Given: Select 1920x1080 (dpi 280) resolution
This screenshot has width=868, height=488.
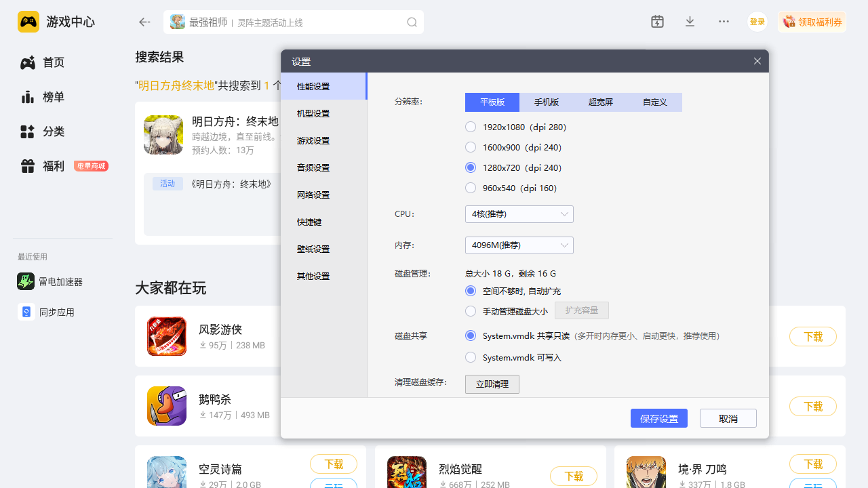Looking at the screenshot, I should point(471,127).
